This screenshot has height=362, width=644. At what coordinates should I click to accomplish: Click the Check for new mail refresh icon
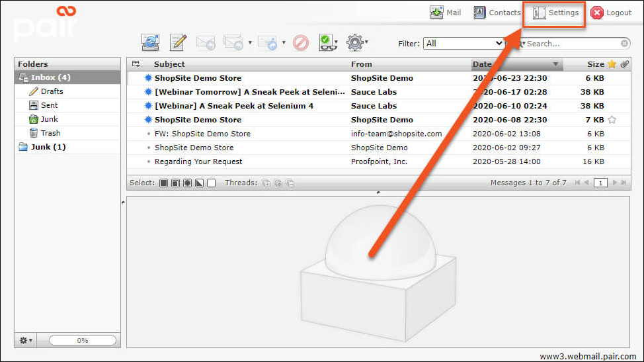(x=150, y=42)
